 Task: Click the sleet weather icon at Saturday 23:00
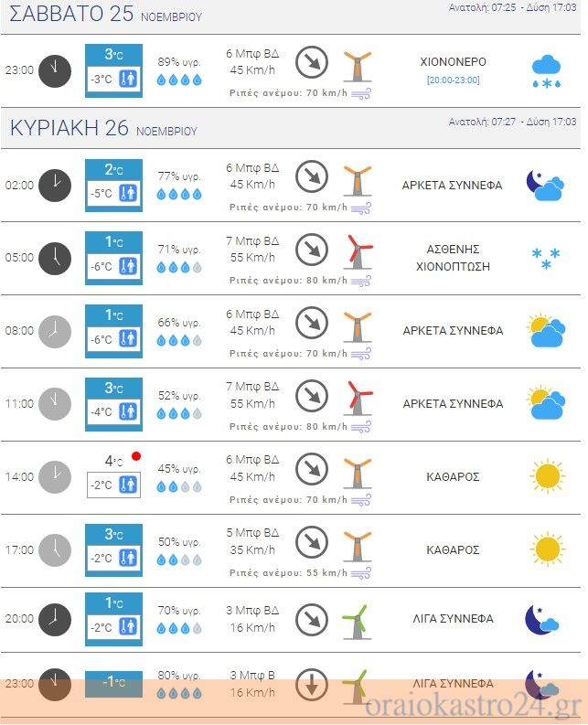546,72
